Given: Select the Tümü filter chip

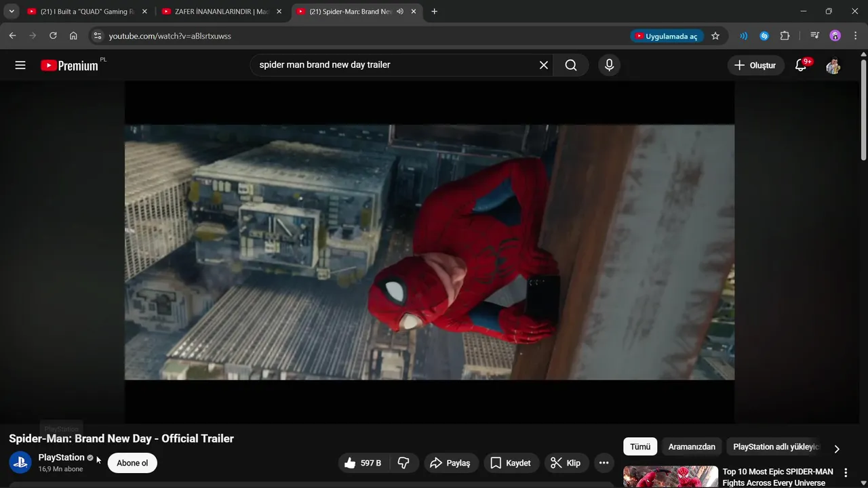Looking at the screenshot, I should pyautogui.click(x=640, y=447).
